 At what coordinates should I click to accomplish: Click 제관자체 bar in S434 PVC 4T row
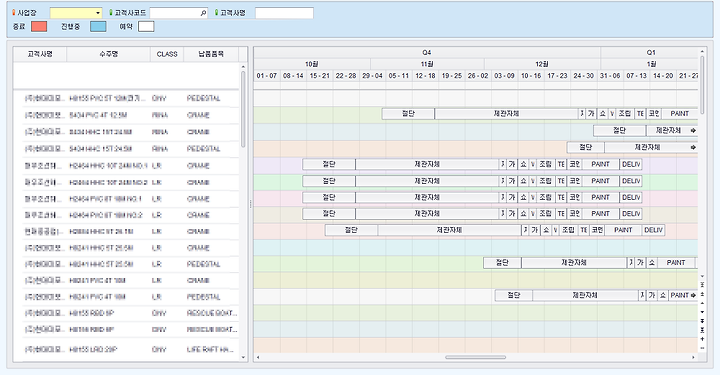506,113
